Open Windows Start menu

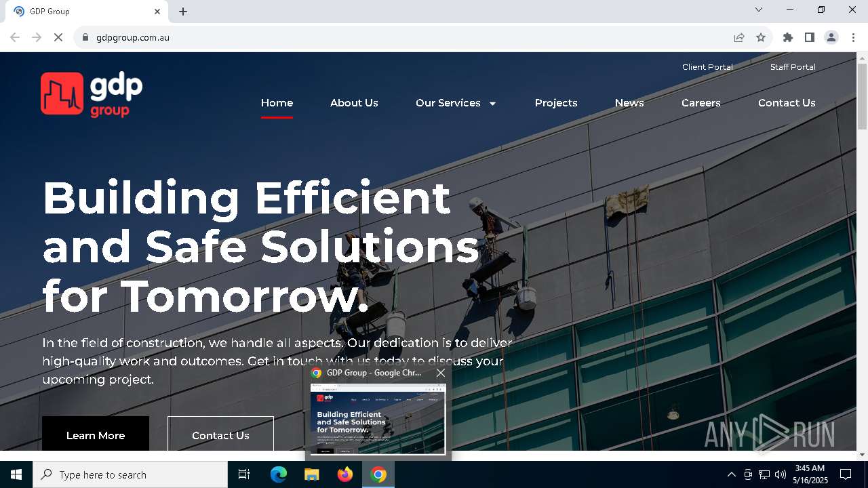click(16, 474)
